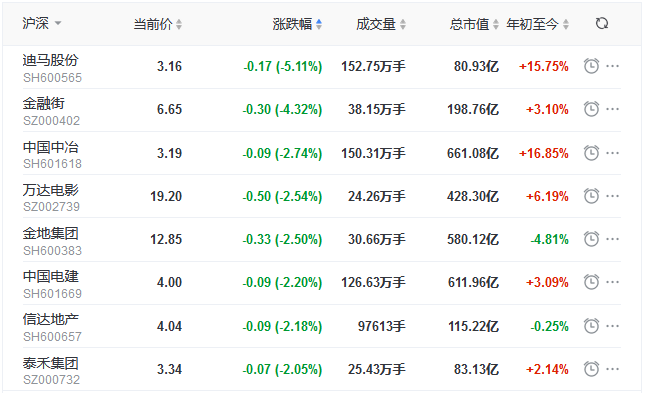Open stock 中国电建
The height and width of the screenshot is (393, 645).
[x=51, y=276]
